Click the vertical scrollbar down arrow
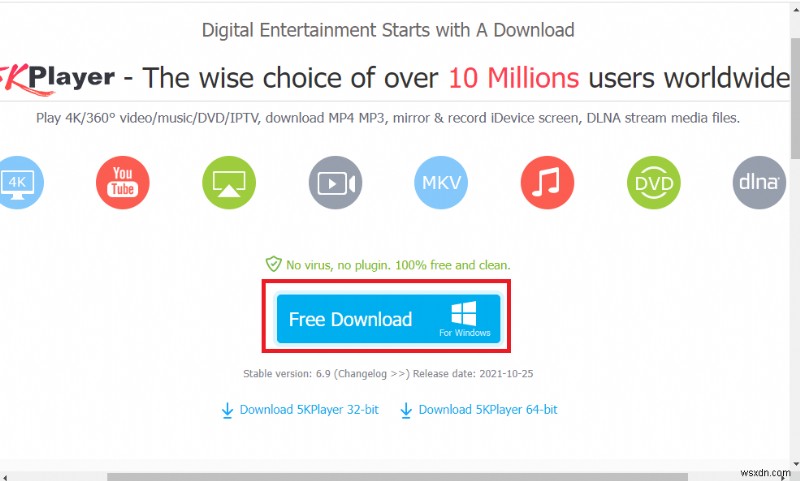Image resolution: width=800 pixels, height=481 pixels. click(x=795, y=465)
